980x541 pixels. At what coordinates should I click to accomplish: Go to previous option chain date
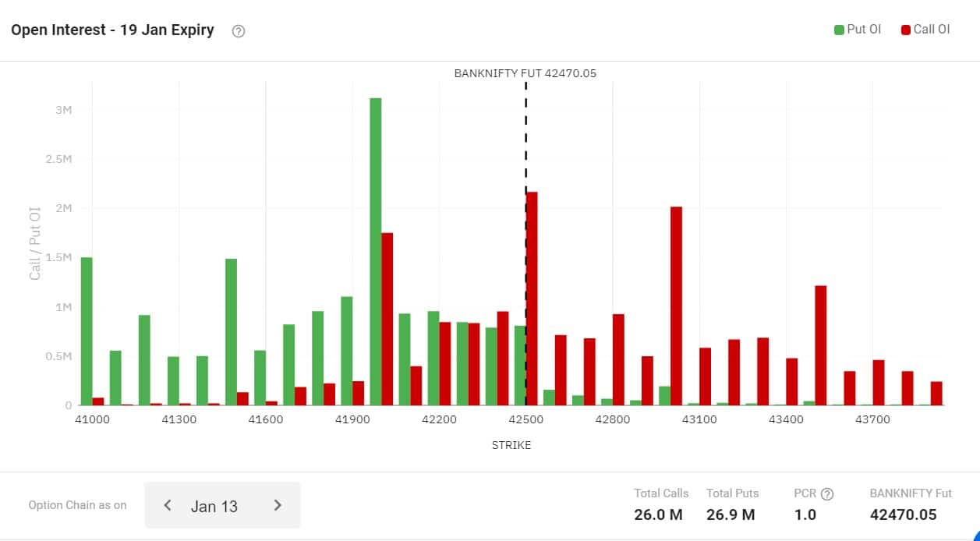[167, 505]
